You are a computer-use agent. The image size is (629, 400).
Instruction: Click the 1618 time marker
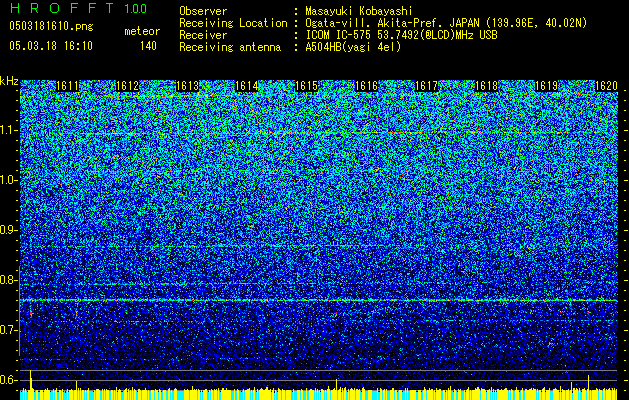pos(487,86)
